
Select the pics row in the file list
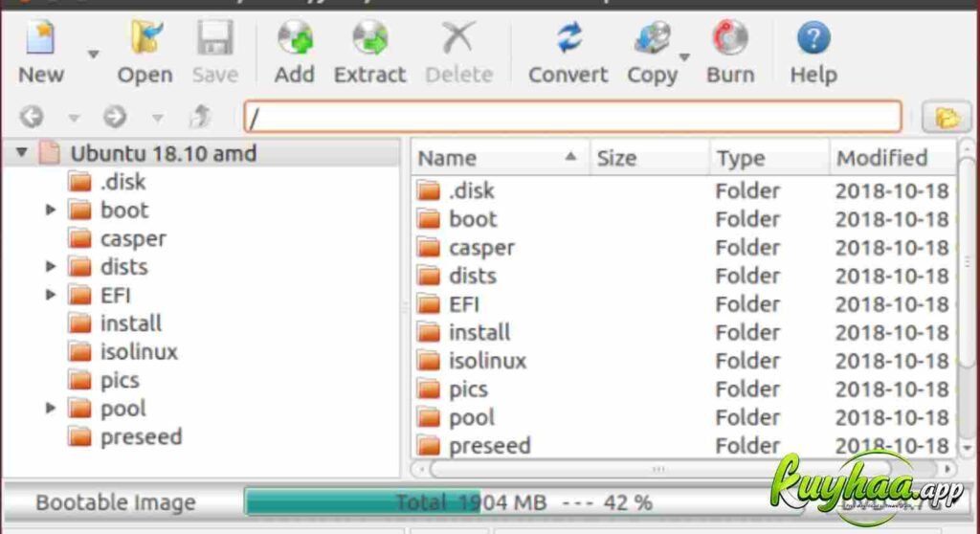click(x=683, y=389)
